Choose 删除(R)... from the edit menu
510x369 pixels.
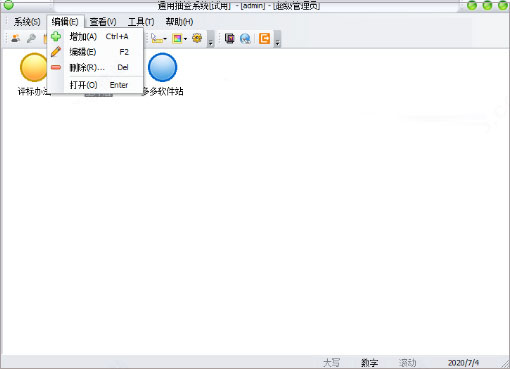click(x=96, y=67)
